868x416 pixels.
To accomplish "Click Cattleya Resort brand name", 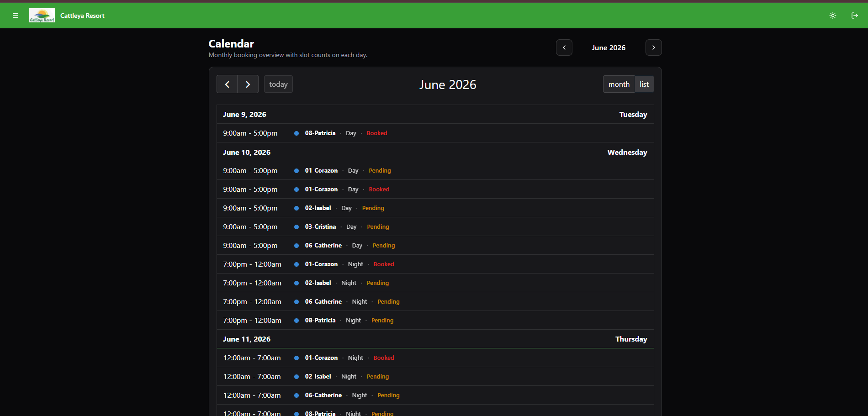I will tap(82, 16).
